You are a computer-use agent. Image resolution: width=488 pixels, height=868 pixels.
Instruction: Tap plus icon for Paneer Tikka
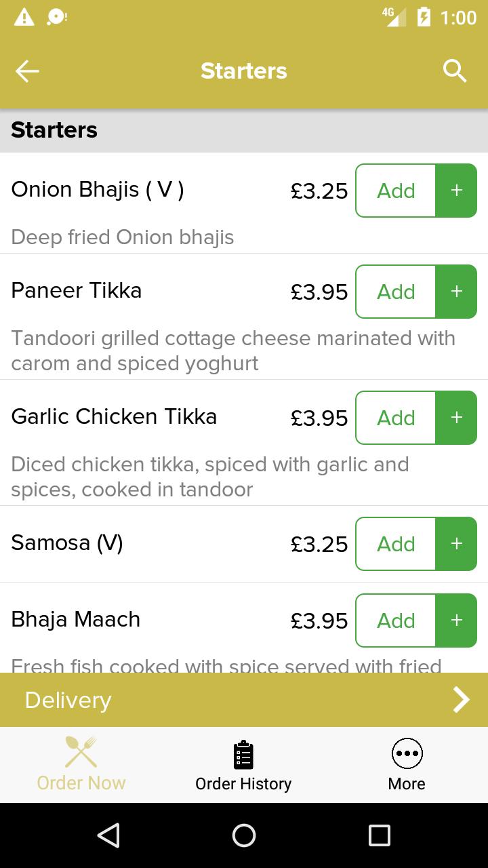click(x=456, y=292)
